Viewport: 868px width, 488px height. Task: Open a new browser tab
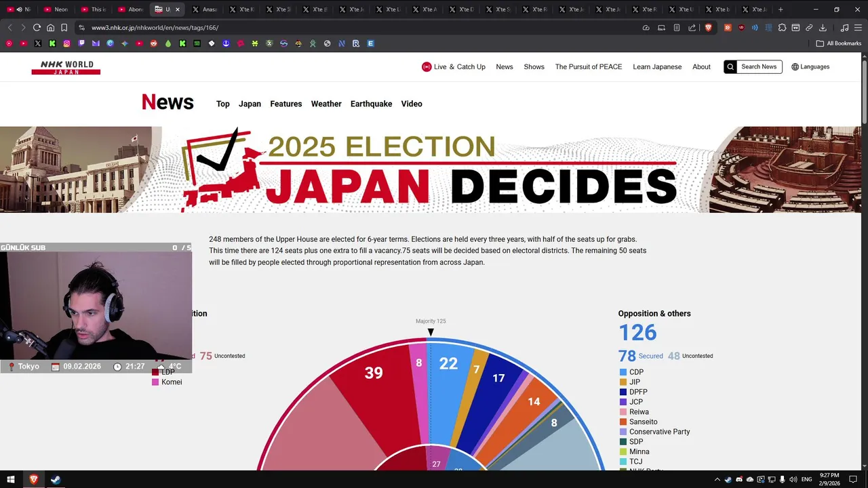point(781,9)
